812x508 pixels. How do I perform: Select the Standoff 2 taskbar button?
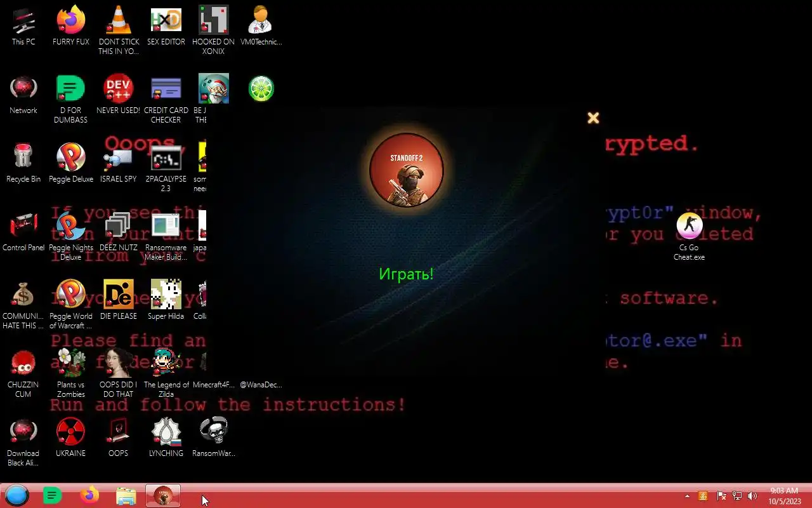coord(163,495)
